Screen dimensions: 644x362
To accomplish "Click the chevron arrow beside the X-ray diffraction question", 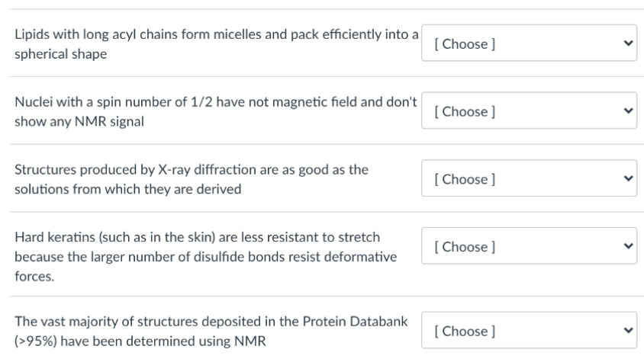I will (627, 179).
